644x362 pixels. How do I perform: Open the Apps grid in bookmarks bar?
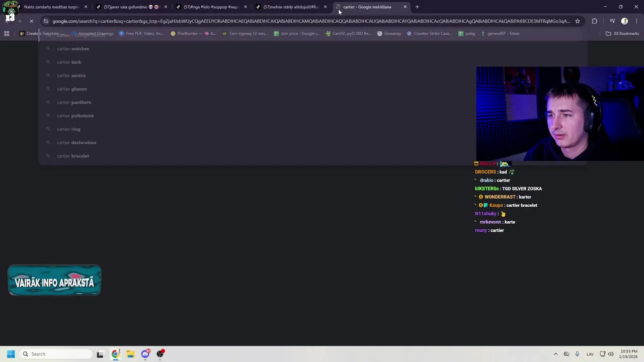(x=7, y=34)
